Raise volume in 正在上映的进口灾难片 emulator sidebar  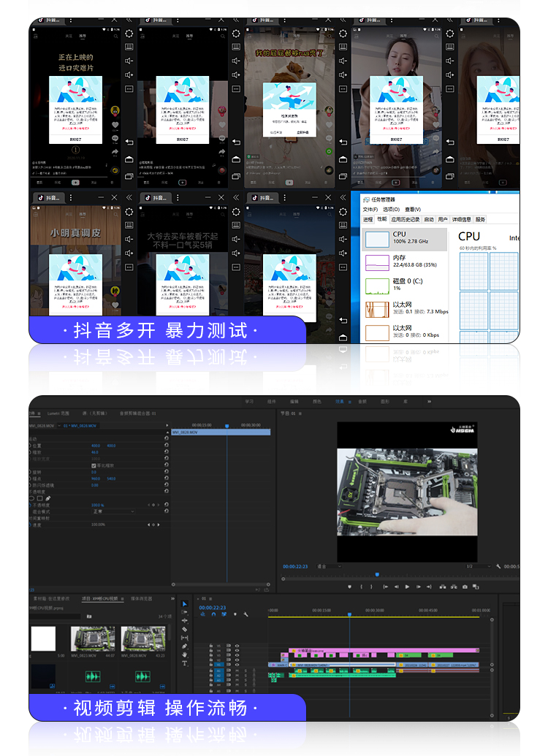point(129,75)
